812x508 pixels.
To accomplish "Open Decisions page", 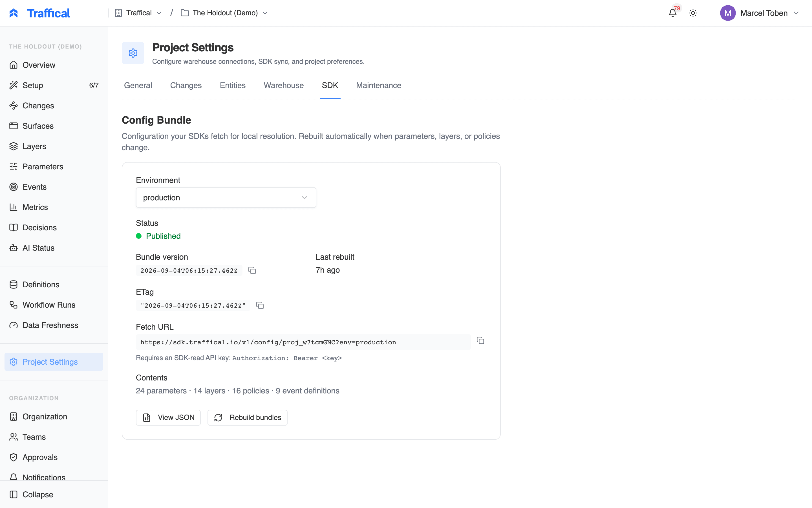I will tap(54, 227).
